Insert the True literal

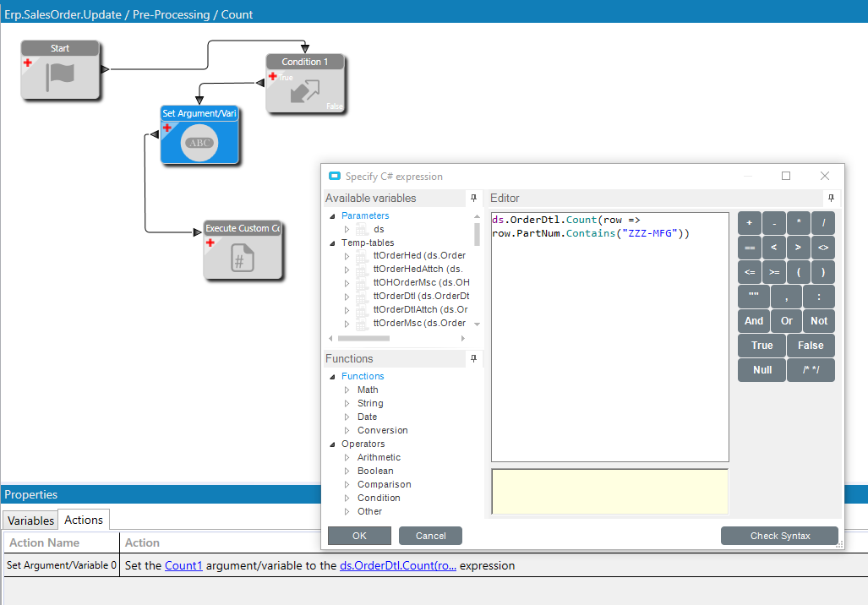point(762,346)
